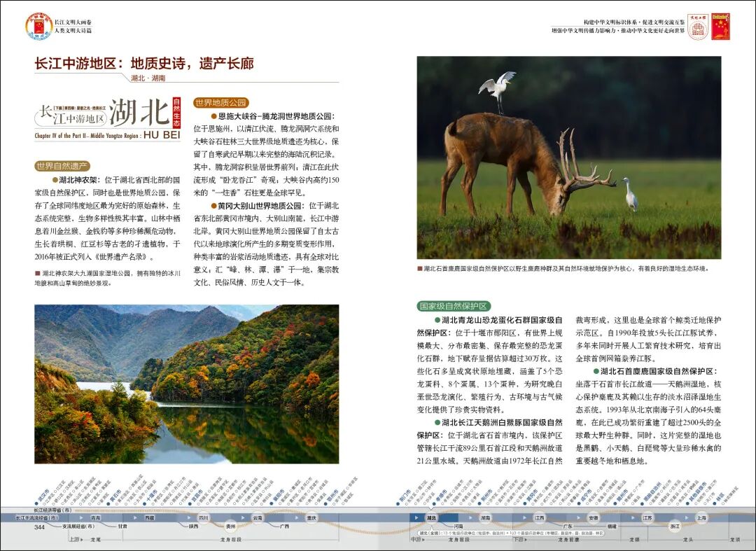756x551 pixels.
Task: Click the 重庆 circle on the river timeline
Action: pos(311,517)
